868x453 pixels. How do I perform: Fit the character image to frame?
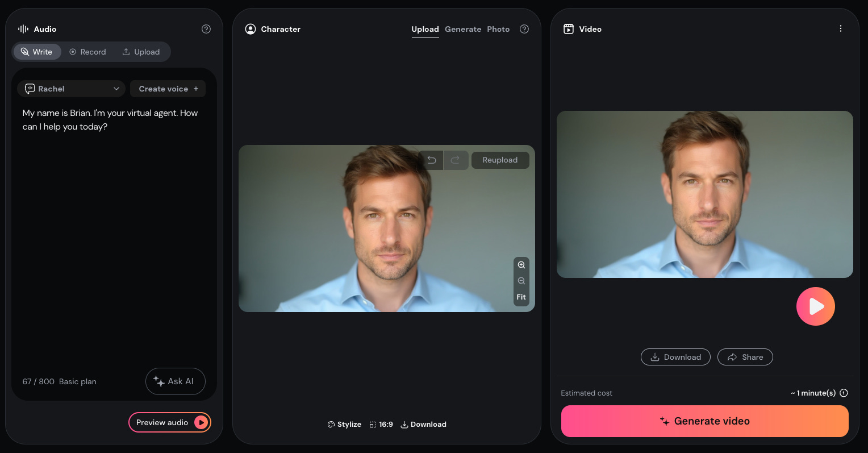tap(521, 297)
